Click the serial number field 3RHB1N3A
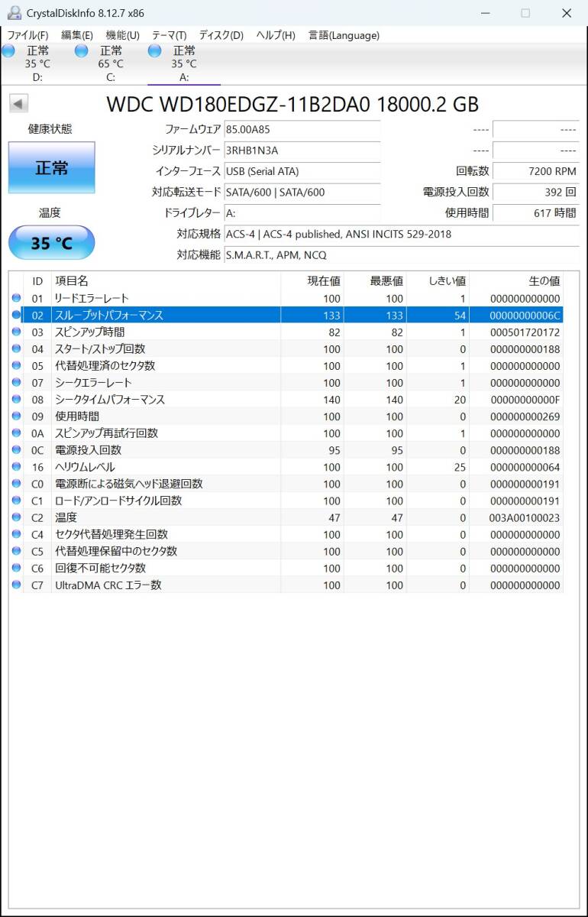The image size is (588, 917). pyautogui.click(x=302, y=151)
